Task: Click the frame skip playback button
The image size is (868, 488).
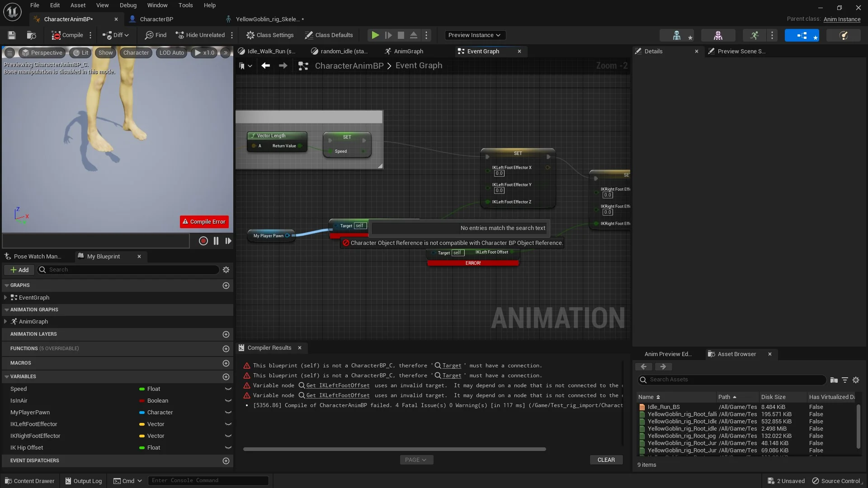Action: (x=388, y=35)
